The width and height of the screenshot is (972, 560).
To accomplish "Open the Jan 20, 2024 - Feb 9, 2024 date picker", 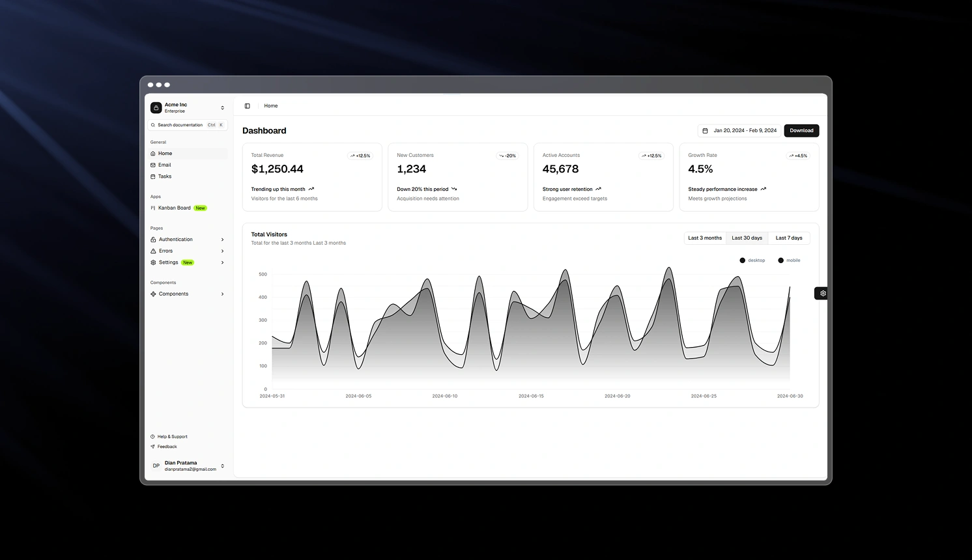I will [x=739, y=131].
